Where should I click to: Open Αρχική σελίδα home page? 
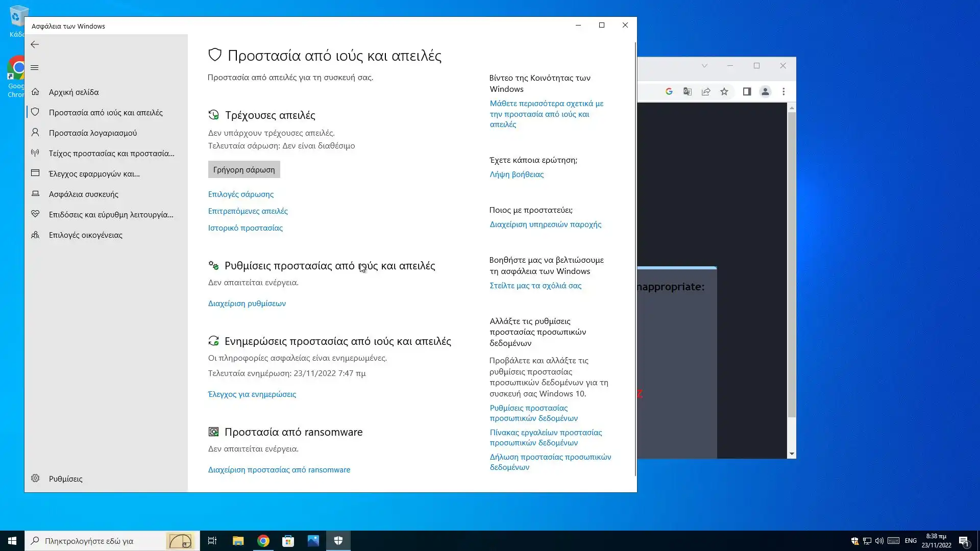[x=73, y=92]
